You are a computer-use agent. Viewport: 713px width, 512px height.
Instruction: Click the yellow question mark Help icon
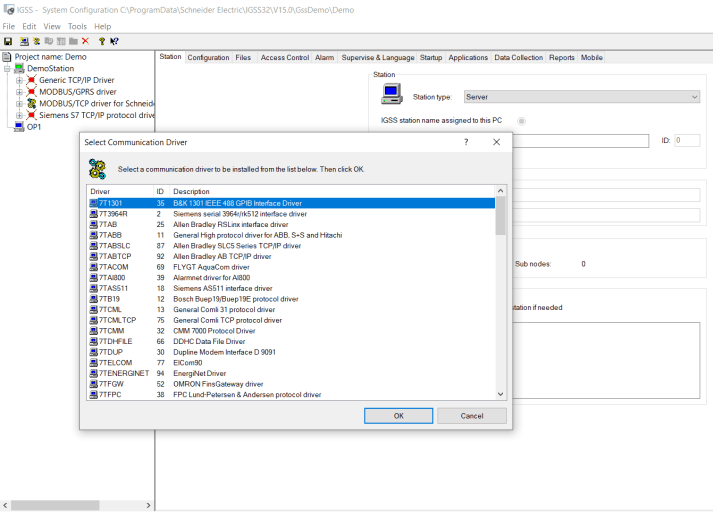point(101,41)
